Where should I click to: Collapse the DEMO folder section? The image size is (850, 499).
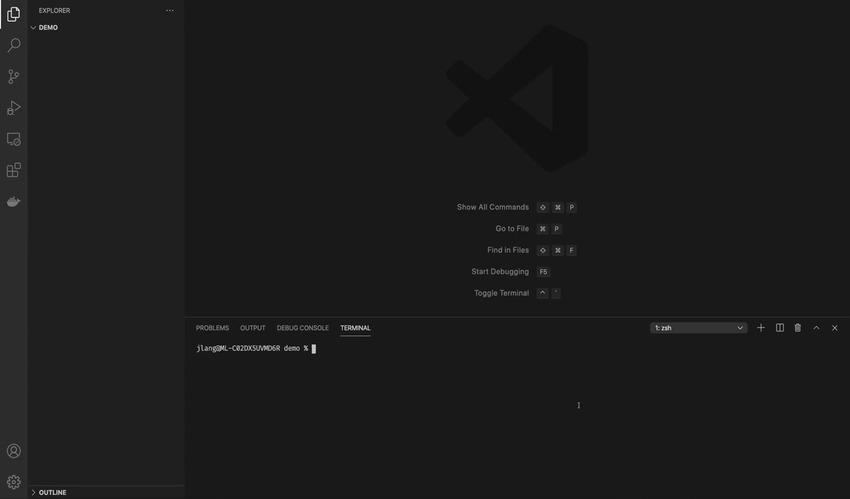47,27
